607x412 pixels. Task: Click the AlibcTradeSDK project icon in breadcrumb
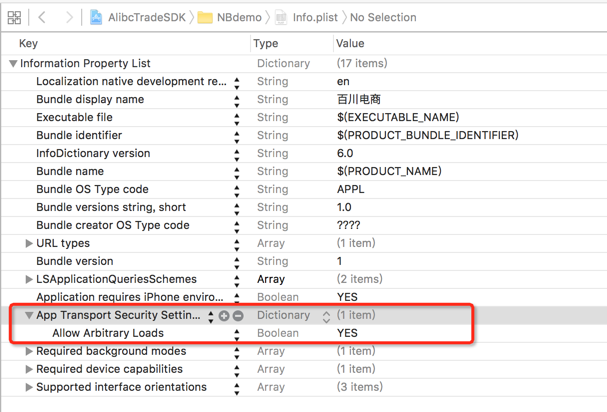coord(96,17)
